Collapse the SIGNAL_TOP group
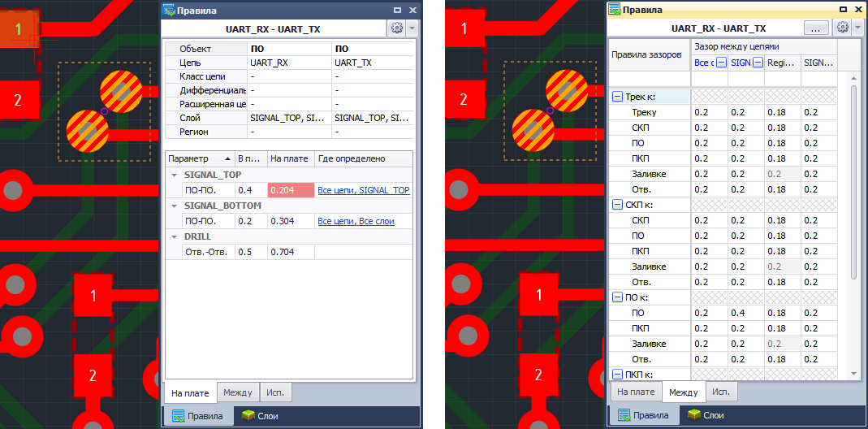 (x=173, y=175)
